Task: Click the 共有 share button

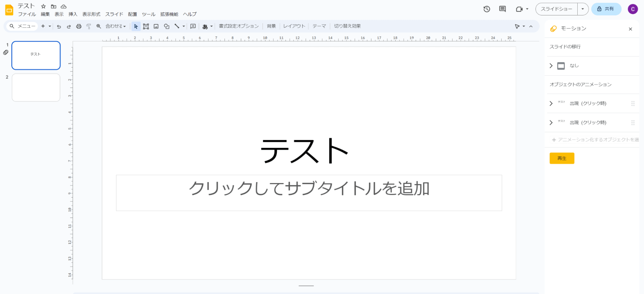Action: tap(606, 9)
